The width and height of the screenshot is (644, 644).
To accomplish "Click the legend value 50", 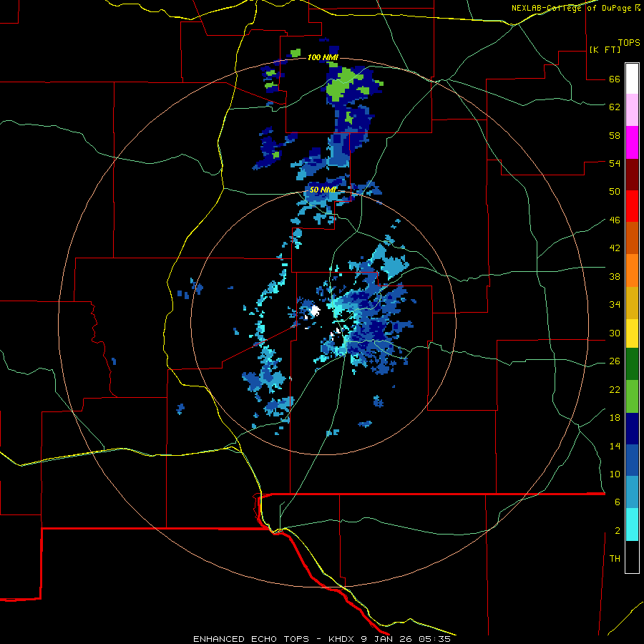I will pos(615,191).
